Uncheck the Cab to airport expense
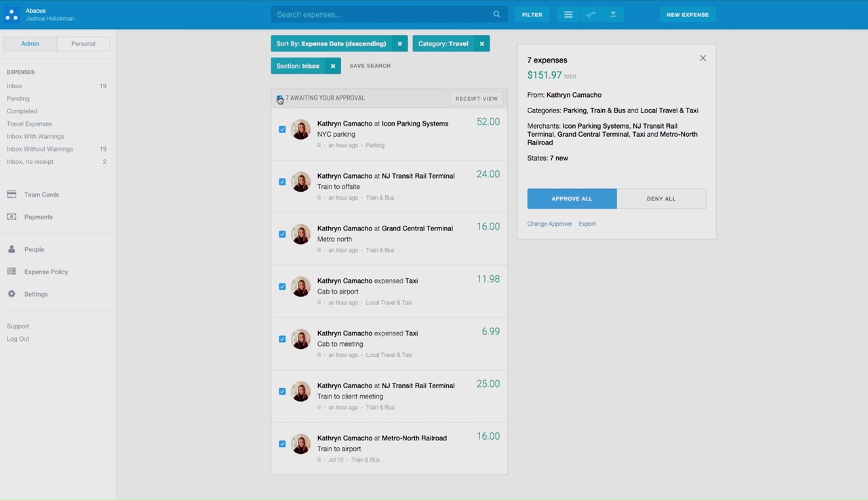 pos(282,287)
